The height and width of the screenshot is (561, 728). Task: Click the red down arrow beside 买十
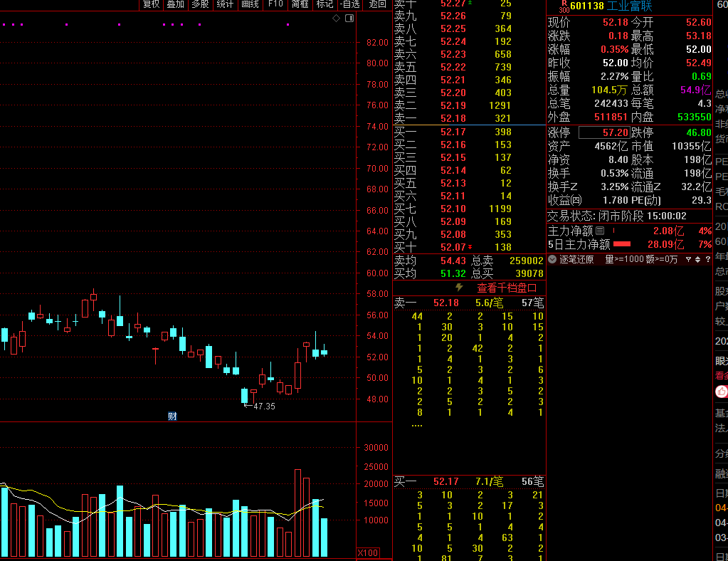(470, 247)
